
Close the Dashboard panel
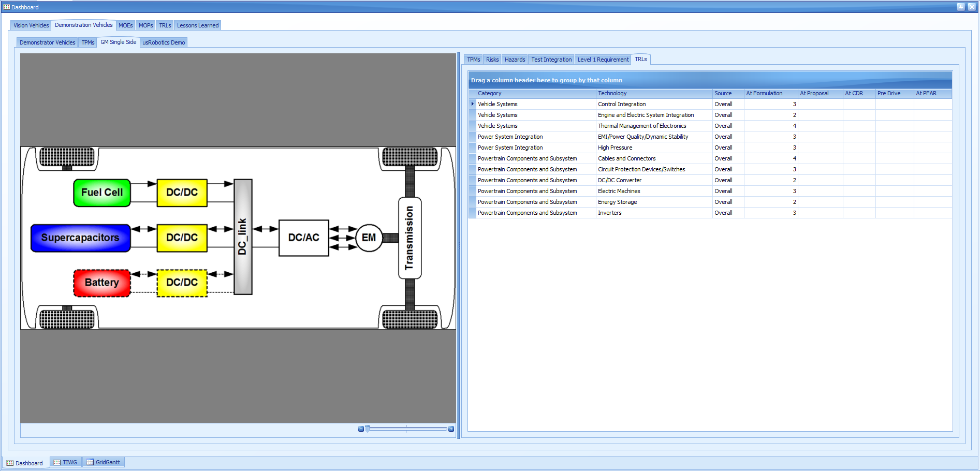[972, 7]
